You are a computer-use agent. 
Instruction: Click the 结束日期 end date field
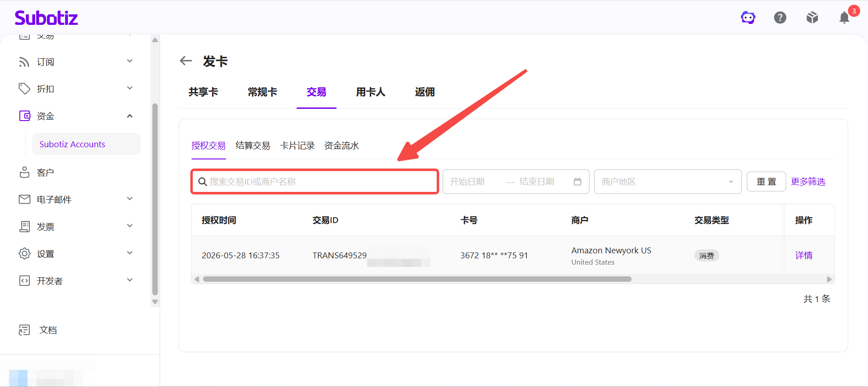pyautogui.click(x=537, y=182)
